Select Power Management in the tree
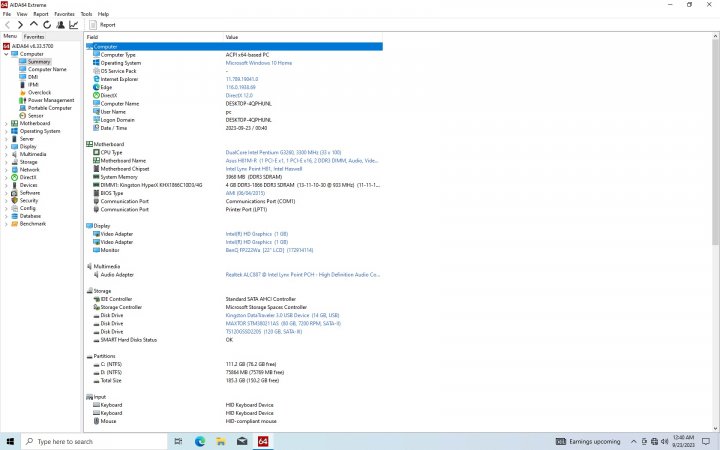The height and width of the screenshot is (450, 720). (51, 100)
